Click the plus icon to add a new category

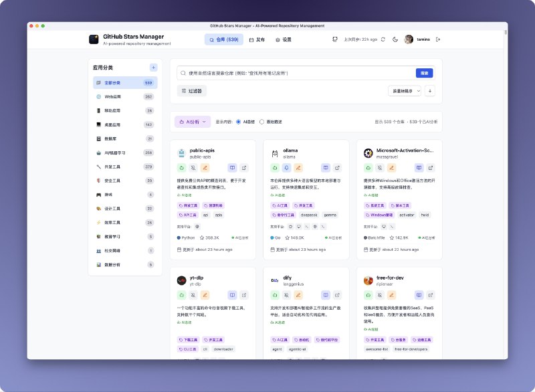click(152, 67)
